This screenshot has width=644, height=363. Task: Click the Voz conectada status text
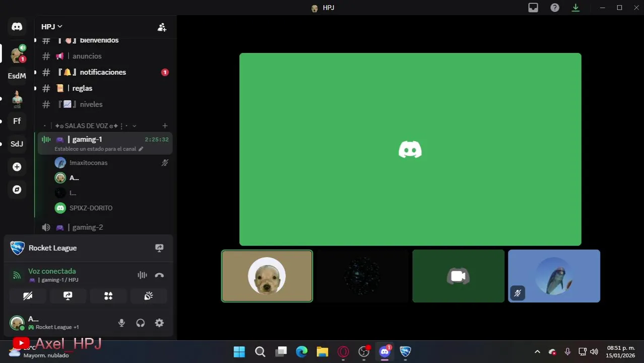click(52, 271)
